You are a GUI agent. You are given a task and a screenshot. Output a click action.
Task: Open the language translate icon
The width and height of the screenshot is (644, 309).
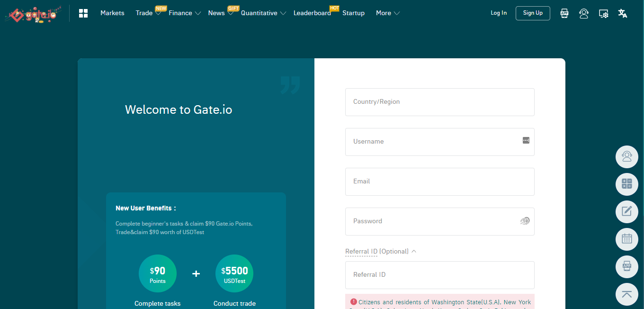point(623,13)
